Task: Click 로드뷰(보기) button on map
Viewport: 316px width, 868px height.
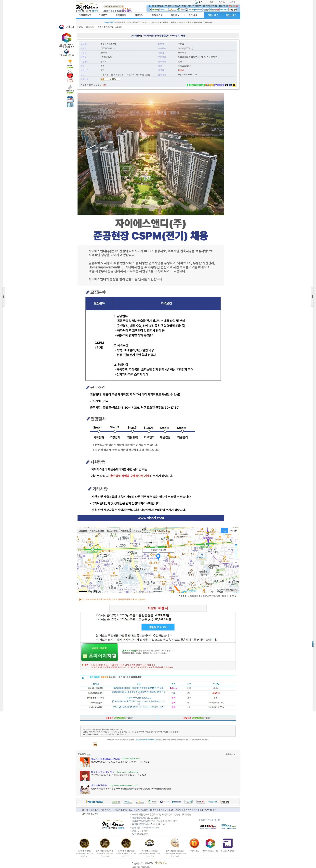Action: tap(232, 590)
